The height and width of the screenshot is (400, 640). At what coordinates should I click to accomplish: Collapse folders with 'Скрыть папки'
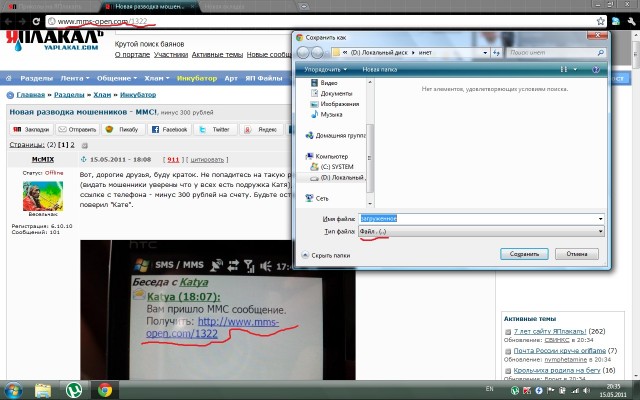tap(326, 256)
